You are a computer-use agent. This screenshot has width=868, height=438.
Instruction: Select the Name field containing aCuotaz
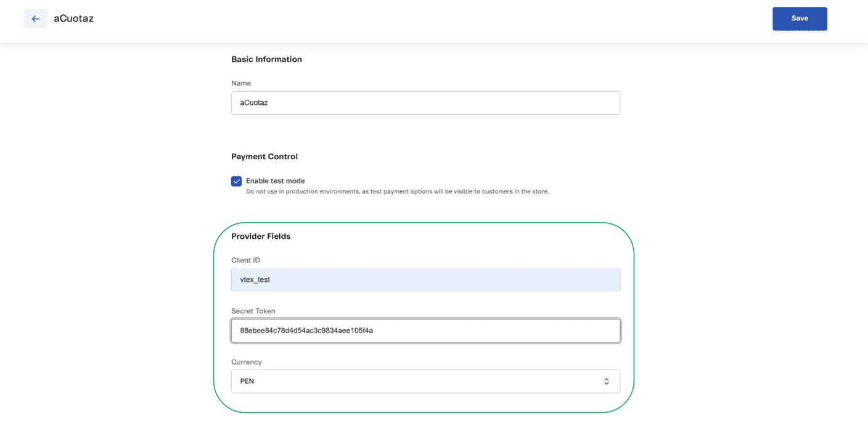tap(425, 102)
